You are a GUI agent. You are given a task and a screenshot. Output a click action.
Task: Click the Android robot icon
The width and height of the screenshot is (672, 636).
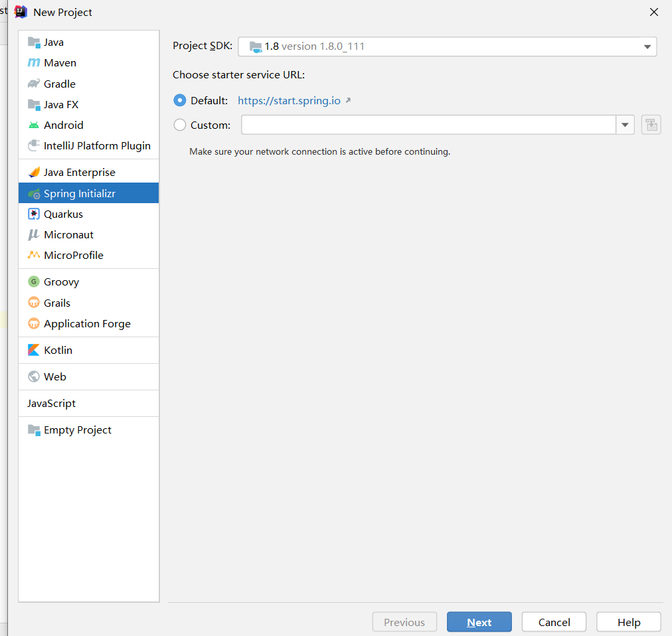pyautogui.click(x=34, y=125)
